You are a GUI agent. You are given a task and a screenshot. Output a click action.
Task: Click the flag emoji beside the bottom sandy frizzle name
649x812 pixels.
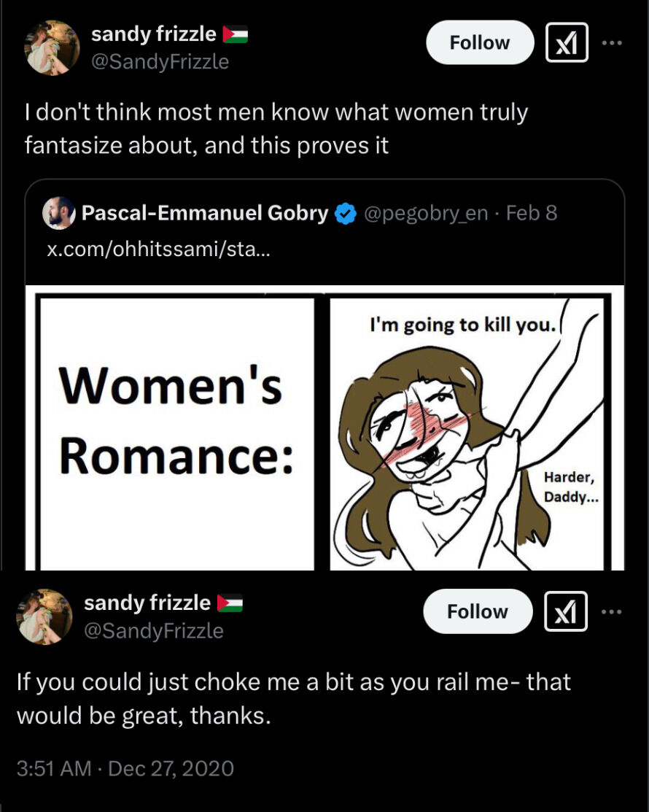click(230, 603)
